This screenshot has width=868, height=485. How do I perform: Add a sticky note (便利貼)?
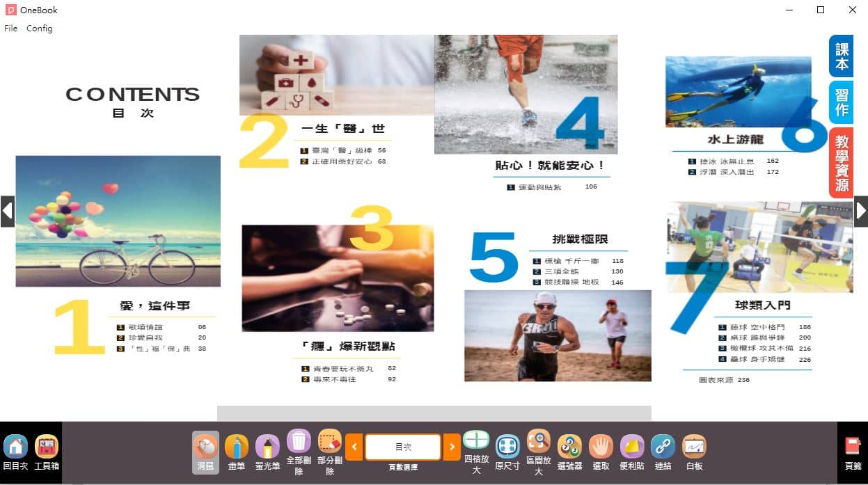(632, 452)
